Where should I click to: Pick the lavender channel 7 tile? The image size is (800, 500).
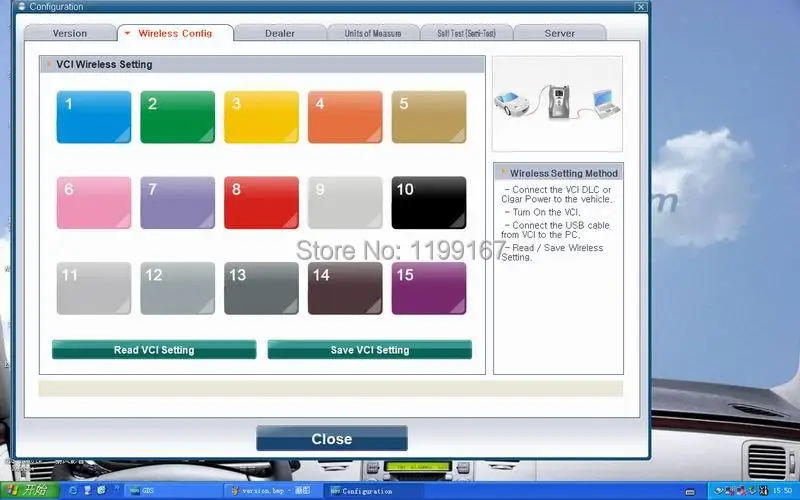(x=178, y=203)
